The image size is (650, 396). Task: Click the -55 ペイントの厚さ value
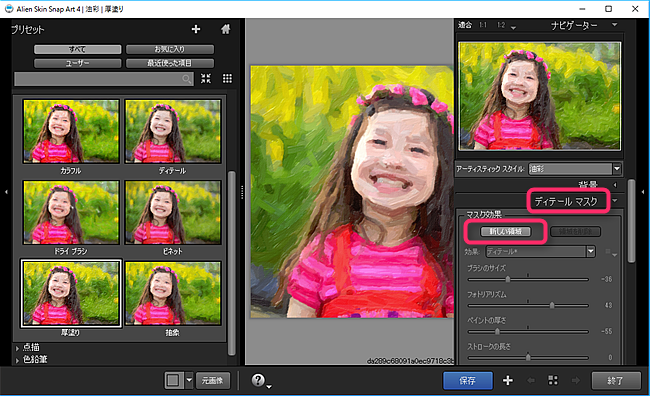pyautogui.click(x=606, y=331)
